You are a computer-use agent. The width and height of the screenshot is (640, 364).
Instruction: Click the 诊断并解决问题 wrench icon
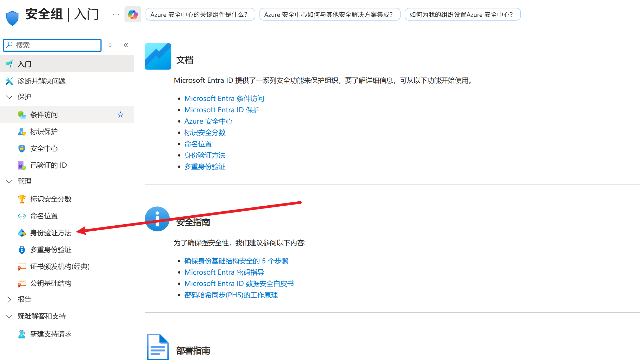[x=9, y=81]
